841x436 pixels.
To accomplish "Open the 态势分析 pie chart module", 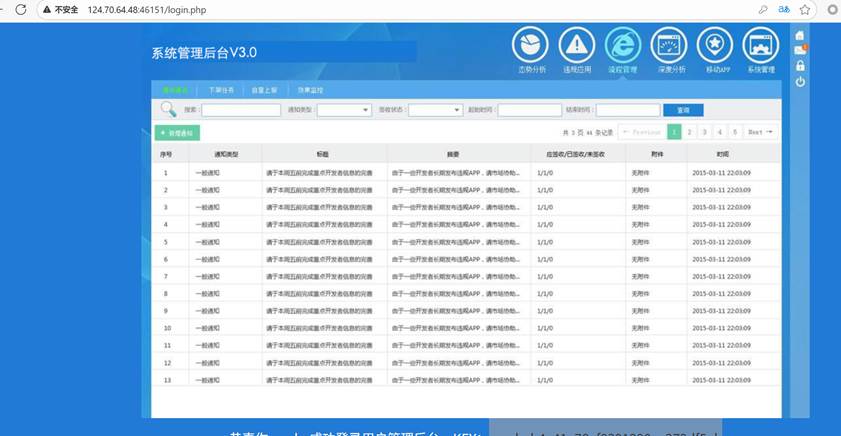I will (x=530, y=46).
